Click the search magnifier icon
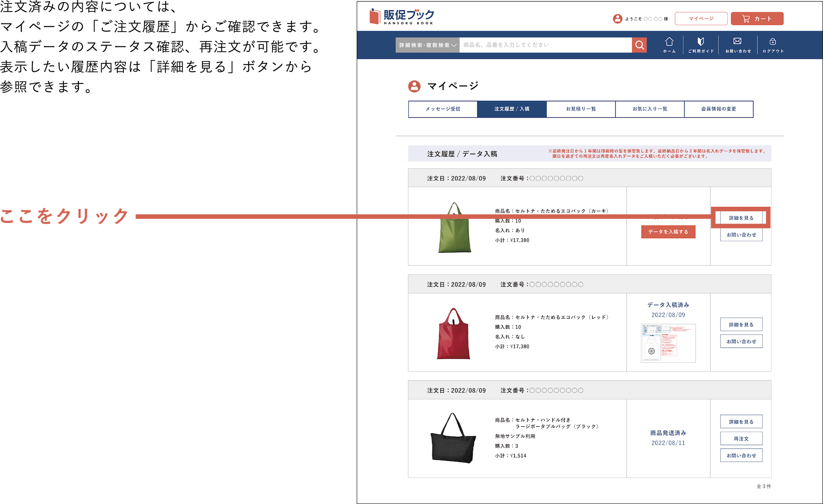This screenshot has height=504, width=823. tap(639, 45)
